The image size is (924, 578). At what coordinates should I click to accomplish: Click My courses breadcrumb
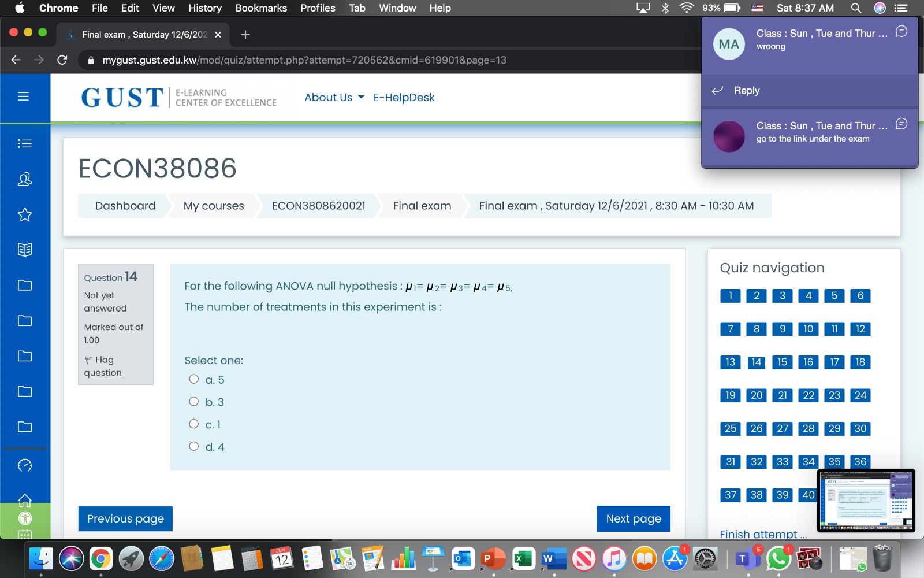coord(214,206)
